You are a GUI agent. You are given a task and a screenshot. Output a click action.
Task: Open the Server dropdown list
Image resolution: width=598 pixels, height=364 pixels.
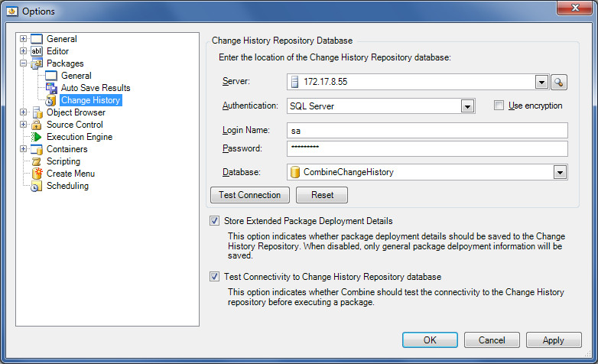541,82
